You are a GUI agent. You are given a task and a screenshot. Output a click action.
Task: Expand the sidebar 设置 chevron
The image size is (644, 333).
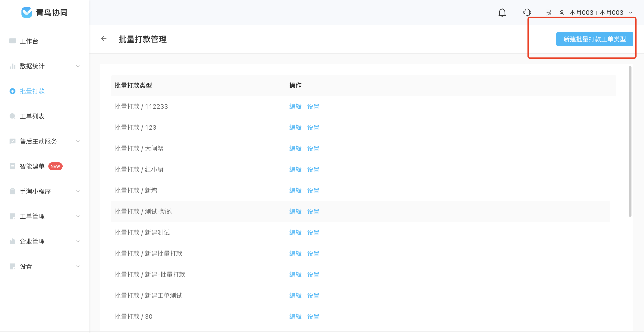click(78, 266)
